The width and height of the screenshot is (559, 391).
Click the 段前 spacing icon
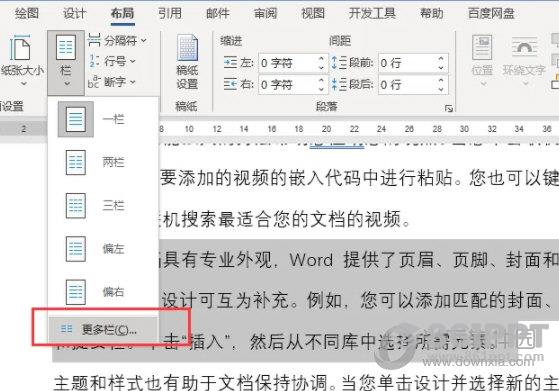[x=339, y=63]
